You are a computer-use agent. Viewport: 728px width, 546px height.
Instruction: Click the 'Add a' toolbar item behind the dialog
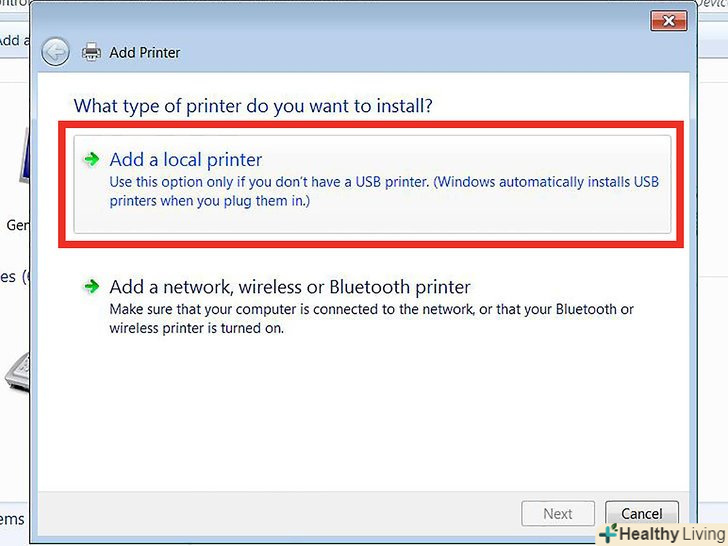[x=13, y=41]
